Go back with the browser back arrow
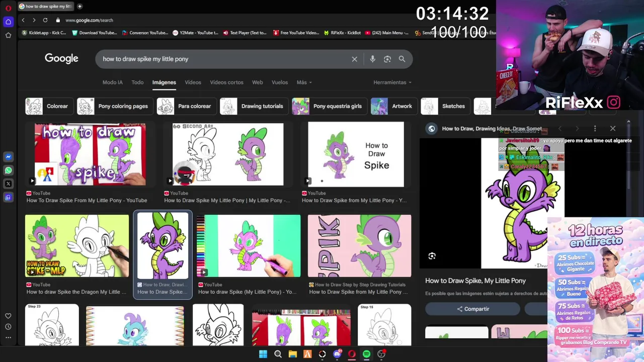 pyautogui.click(x=23, y=20)
